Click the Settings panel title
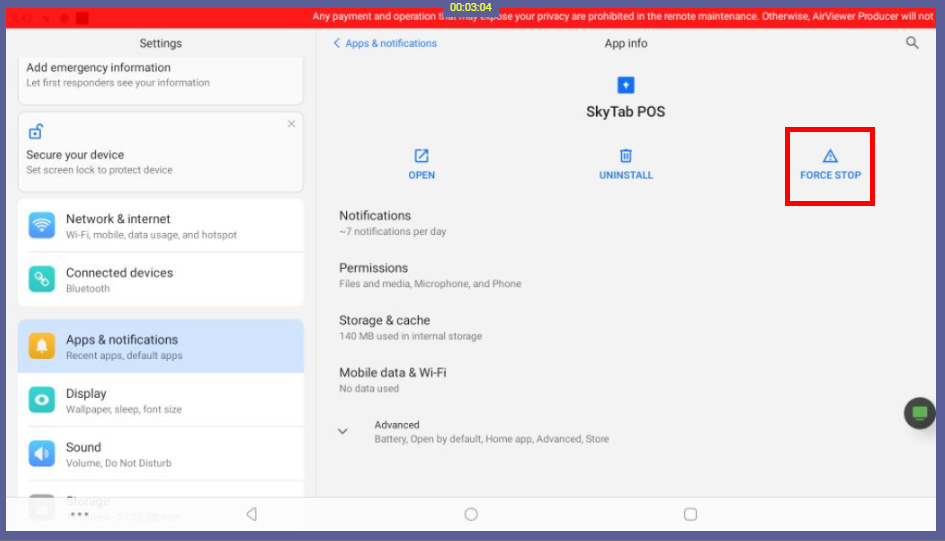The width and height of the screenshot is (945, 541). coord(160,43)
